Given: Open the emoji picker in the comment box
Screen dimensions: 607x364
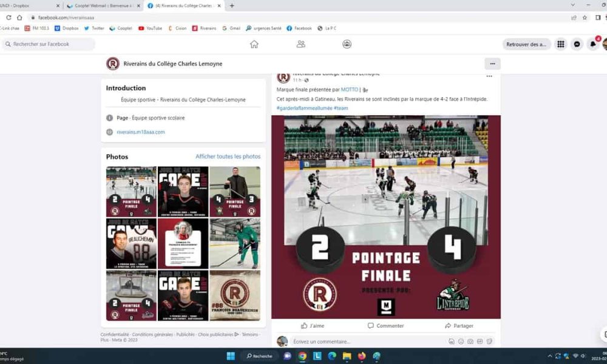Looking at the screenshot, I should pos(461,342).
